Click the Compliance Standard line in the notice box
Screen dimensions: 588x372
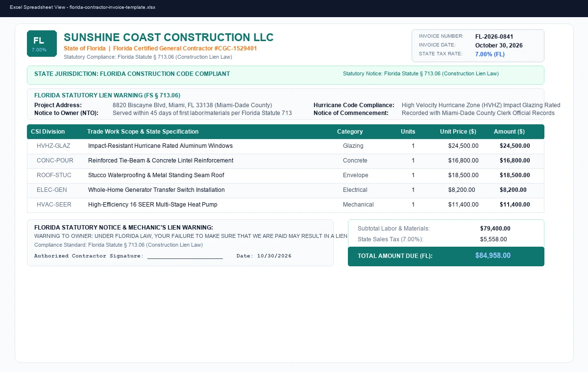(x=119, y=245)
